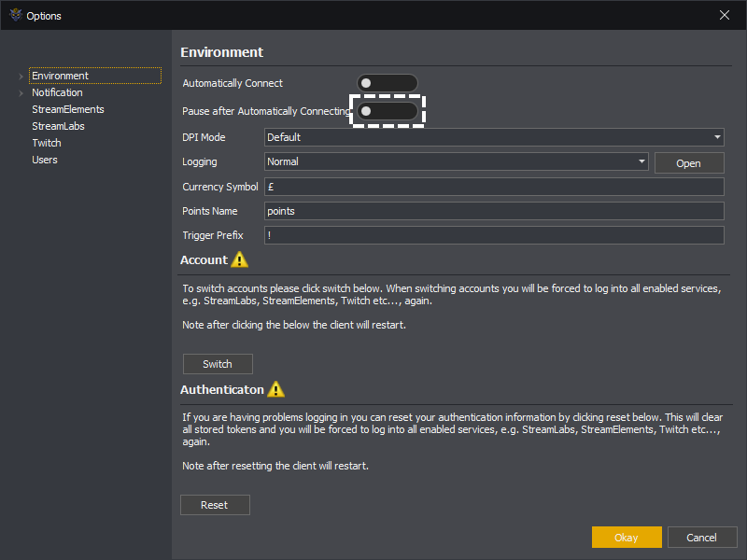This screenshot has height=560, width=747.
Task: Toggle Pause after Automatically Connecting switch
Action: pyautogui.click(x=388, y=111)
